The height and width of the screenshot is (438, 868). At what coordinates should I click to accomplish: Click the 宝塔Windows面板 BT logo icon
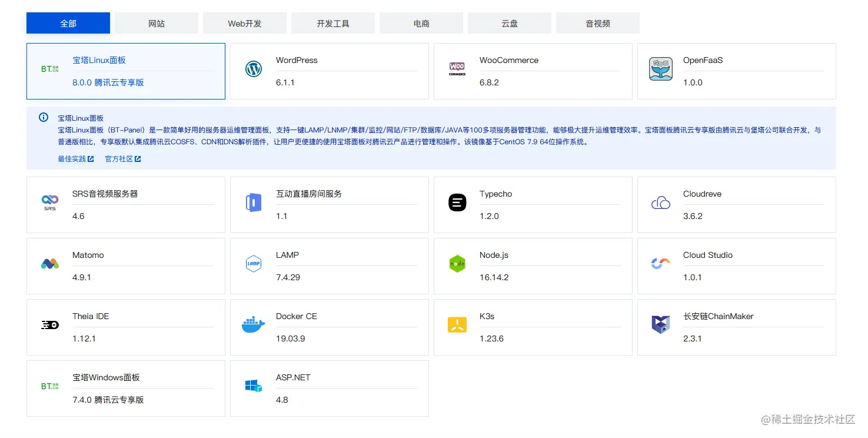(50, 386)
